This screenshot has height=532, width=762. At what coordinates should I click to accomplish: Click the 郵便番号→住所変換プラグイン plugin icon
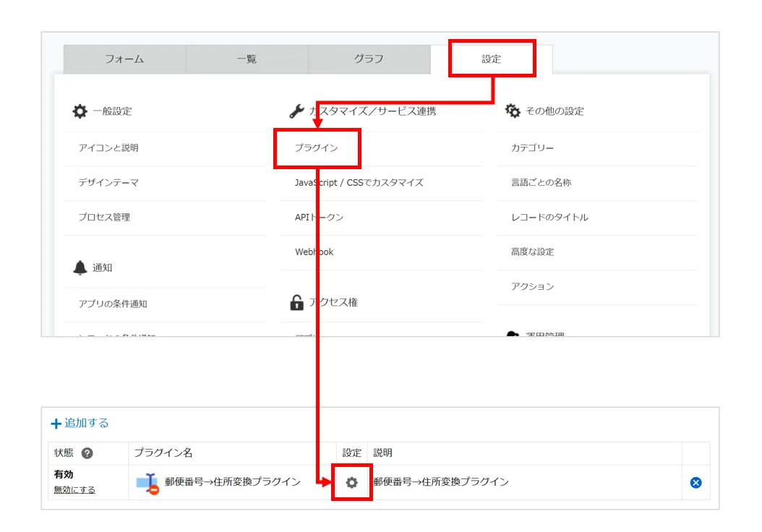click(147, 483)
